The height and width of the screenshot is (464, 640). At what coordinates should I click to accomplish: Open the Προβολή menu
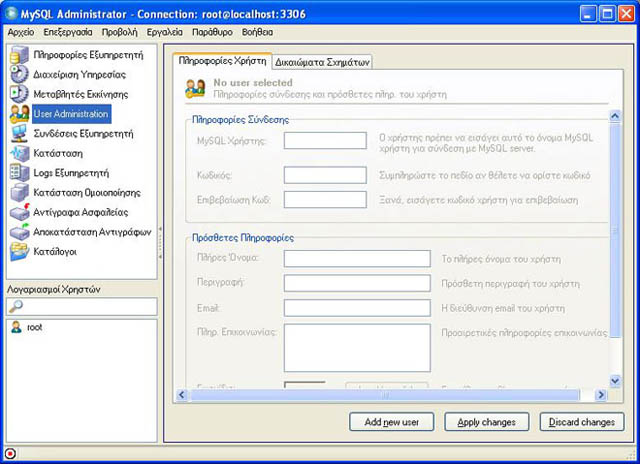[x=119, y=32]
